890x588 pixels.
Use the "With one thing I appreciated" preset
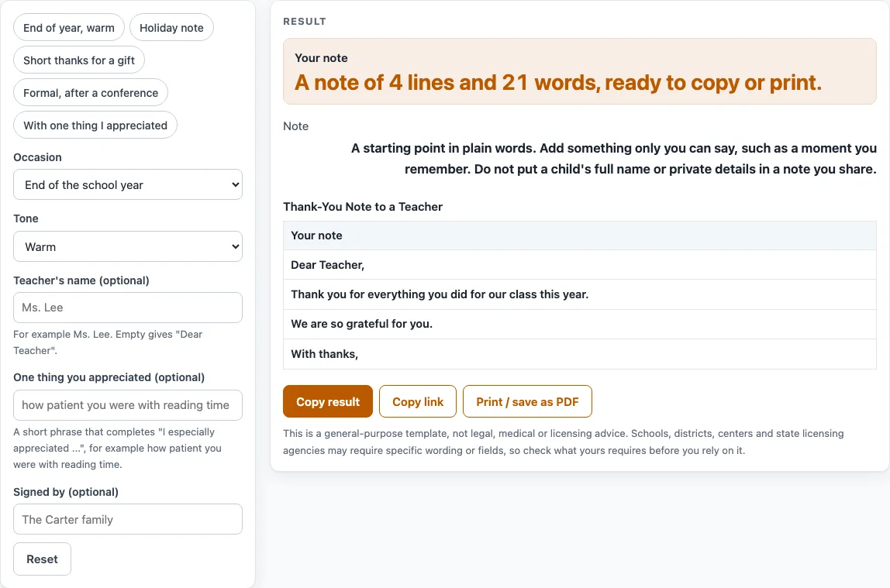tap(95, 126)
